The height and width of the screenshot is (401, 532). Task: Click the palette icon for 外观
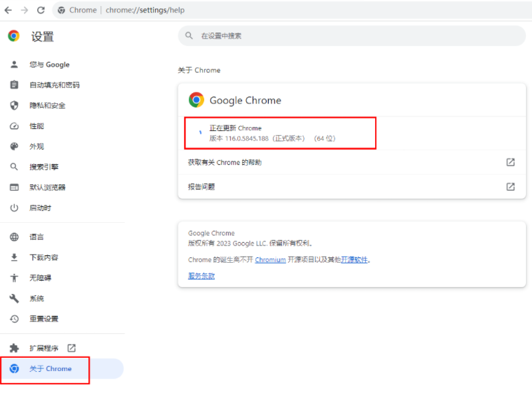pyautogui.click(x=14, y=146)
